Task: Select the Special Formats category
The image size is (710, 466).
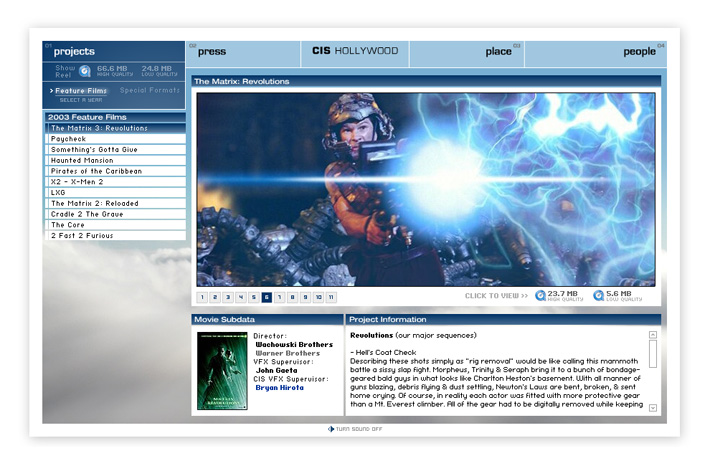Action: (x=150, y=90)
